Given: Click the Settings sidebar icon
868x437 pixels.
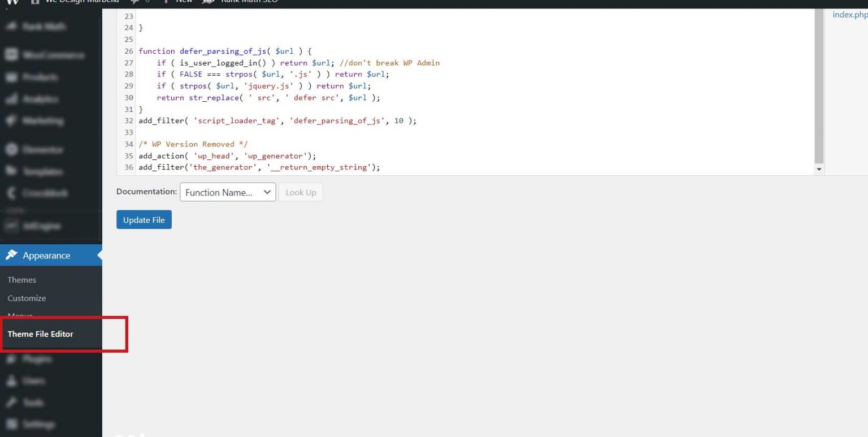Looking at the screenshot, I should point(12,424).
